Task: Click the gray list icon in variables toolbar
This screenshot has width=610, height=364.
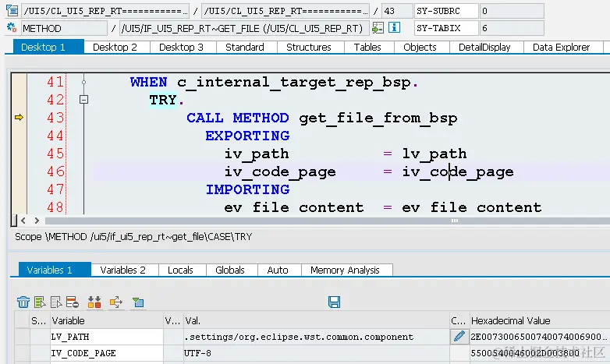Action: click(x=56, y=302)
